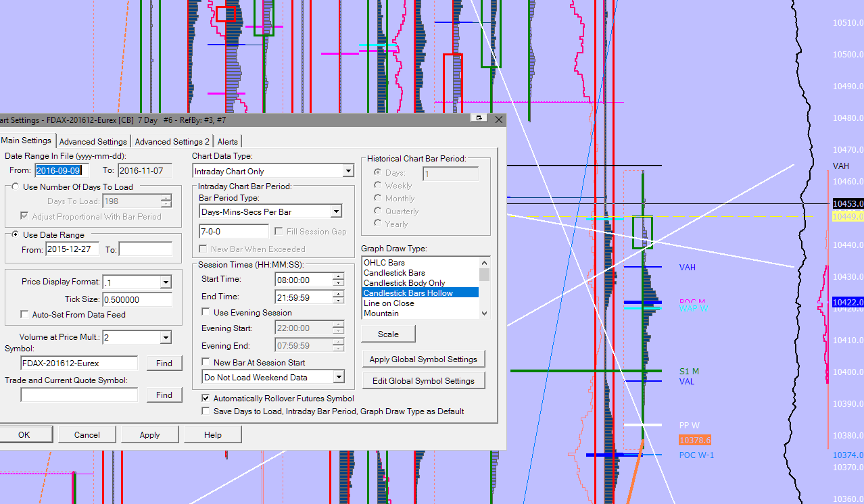864x504 pixels.
Task: Open Price Display Format dropdown
Action: tap(166, 282)
